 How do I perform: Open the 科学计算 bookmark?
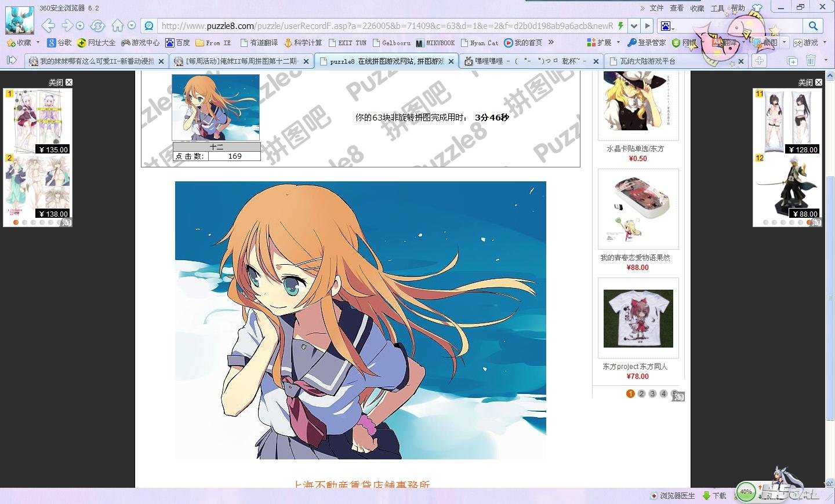coord(302,43)
